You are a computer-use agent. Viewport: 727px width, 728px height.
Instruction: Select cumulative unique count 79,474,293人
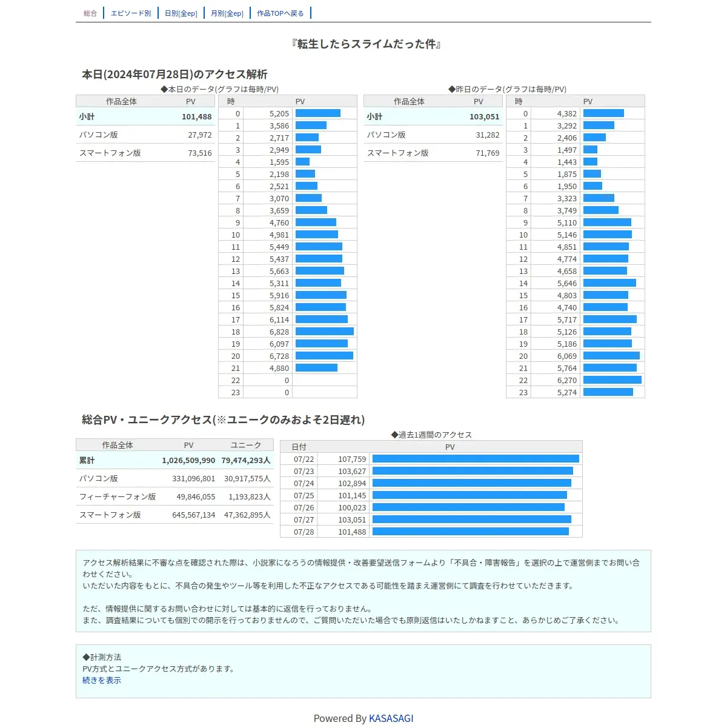(x=246, y=460)
